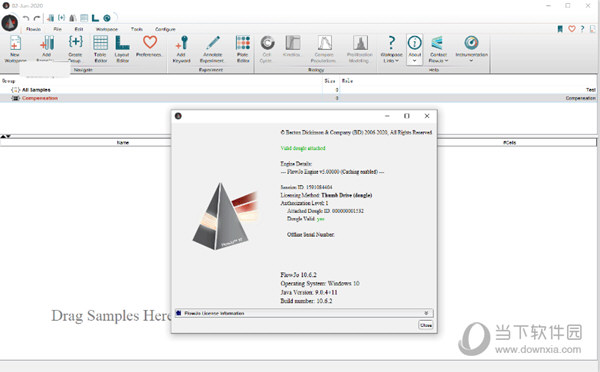600x372 pixels.
Task: Select the Compensation group row
Action: [298, 98]
